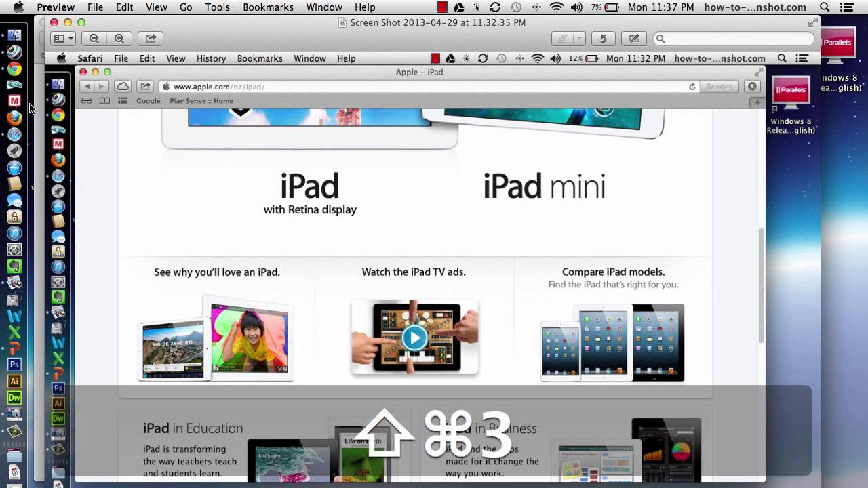
Task: Click Safari's Downloads button in the screenshot
Action: (x=751, y=87)
